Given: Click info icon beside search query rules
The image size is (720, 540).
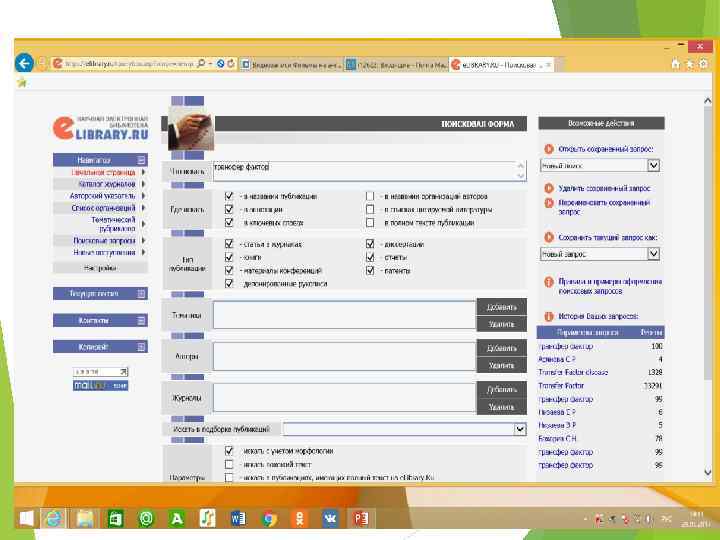Looking at the screenshot, I should click(549, 282).
